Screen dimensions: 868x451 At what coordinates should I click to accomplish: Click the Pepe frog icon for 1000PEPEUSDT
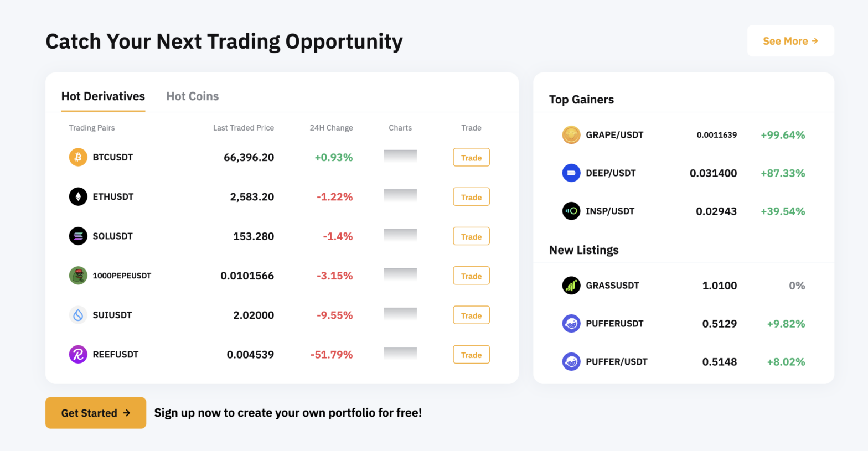pos(78,275)
